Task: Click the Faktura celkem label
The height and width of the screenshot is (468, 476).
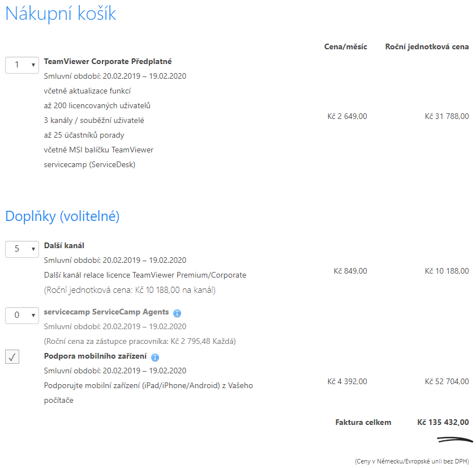Action: tap(363, 423)
